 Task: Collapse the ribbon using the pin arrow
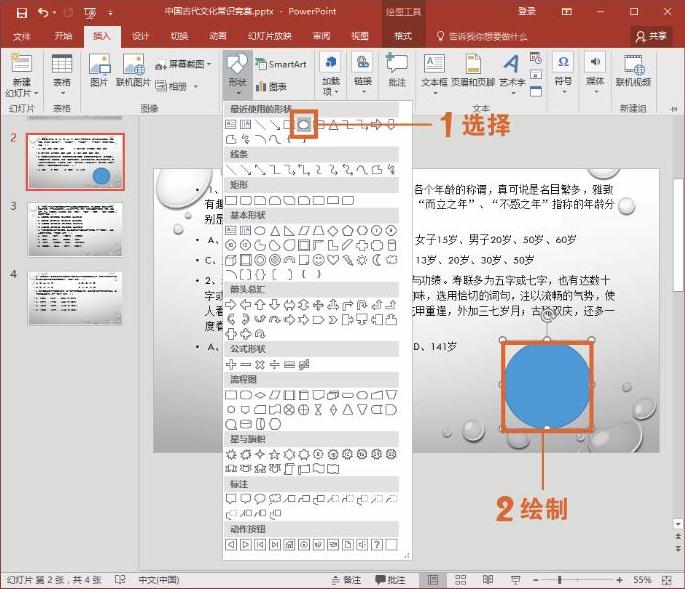click(674, 108)
